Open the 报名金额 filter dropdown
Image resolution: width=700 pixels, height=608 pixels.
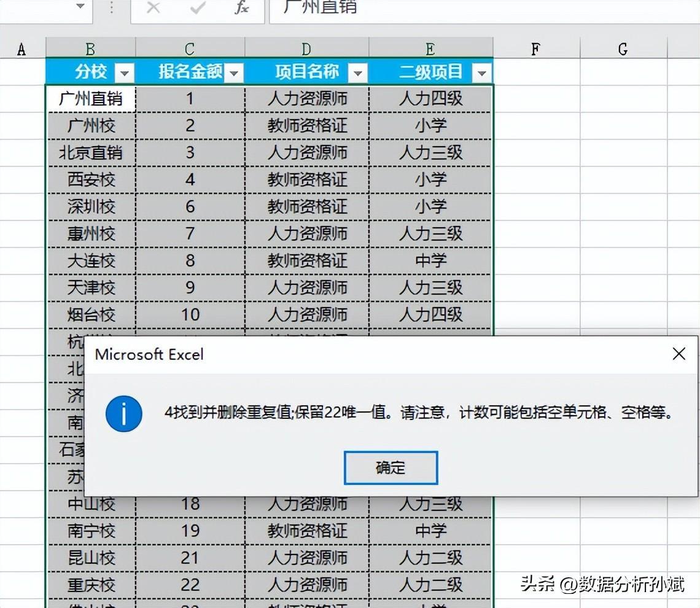point(234,74)
